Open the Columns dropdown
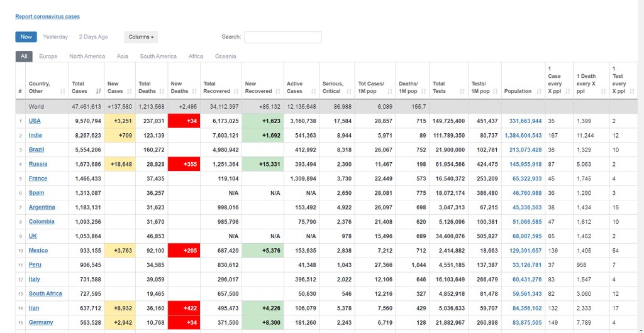This screenshot has width=644, height=333. pyautogui.click(x=141, y=37)
